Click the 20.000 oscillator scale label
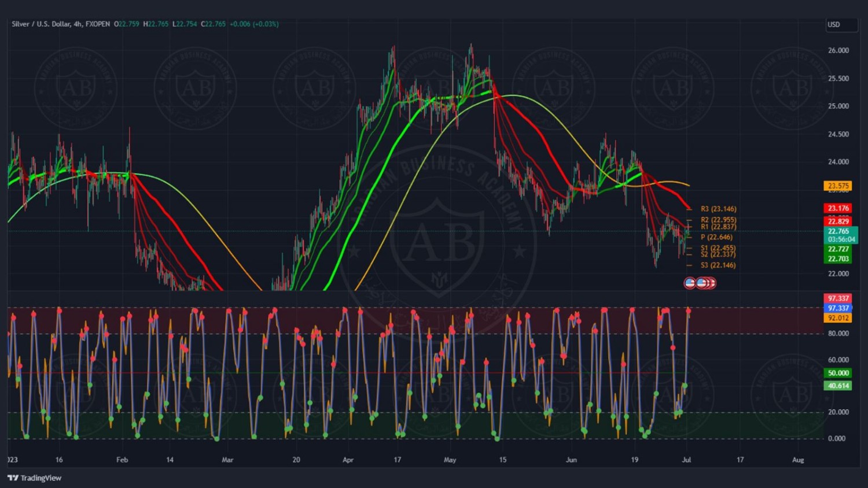Image resolution: width=868 pixels, height=488 pixels. pos(838,412)
